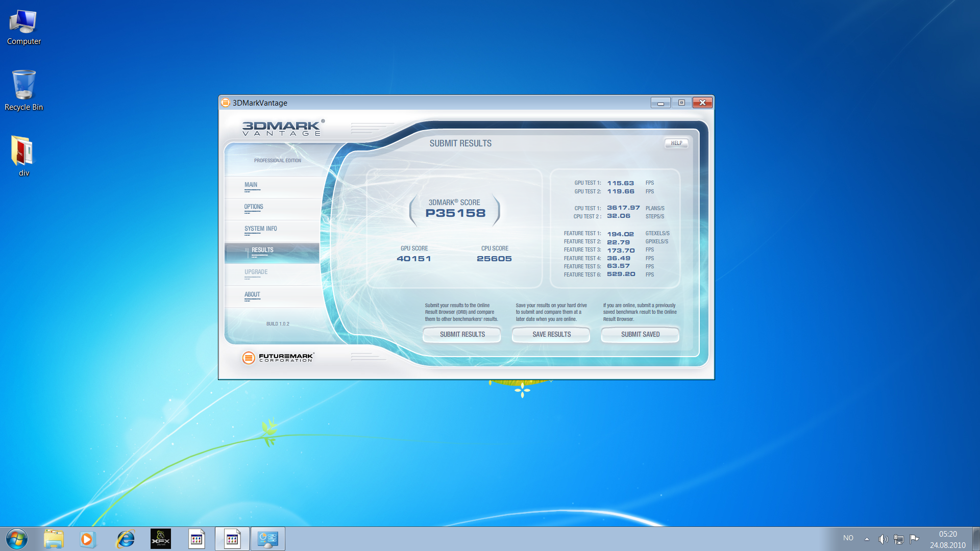Click the SUBMIT RESULTS button

(462, 335)
